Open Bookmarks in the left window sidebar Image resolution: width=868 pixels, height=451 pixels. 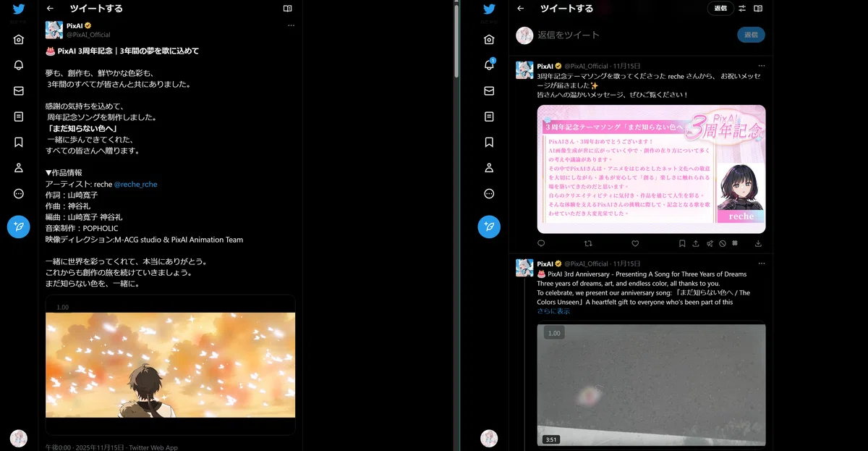pyautogui.click(x=19, y=143)
